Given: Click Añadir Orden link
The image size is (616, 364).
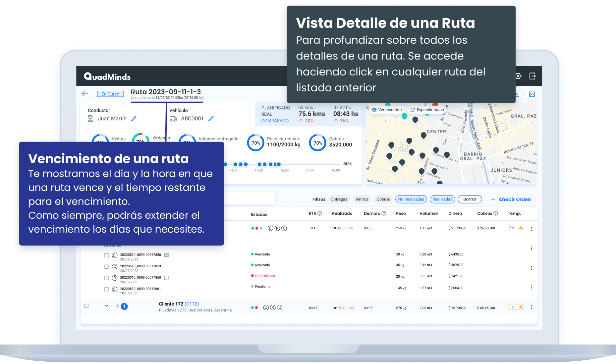Looking at the screenshot, I should [x=511, y=199].
